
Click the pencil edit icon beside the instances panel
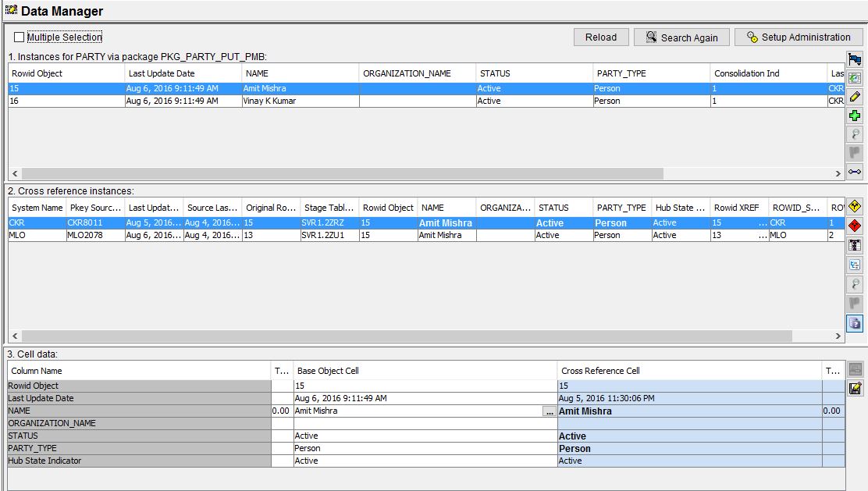tap(855, 96)
